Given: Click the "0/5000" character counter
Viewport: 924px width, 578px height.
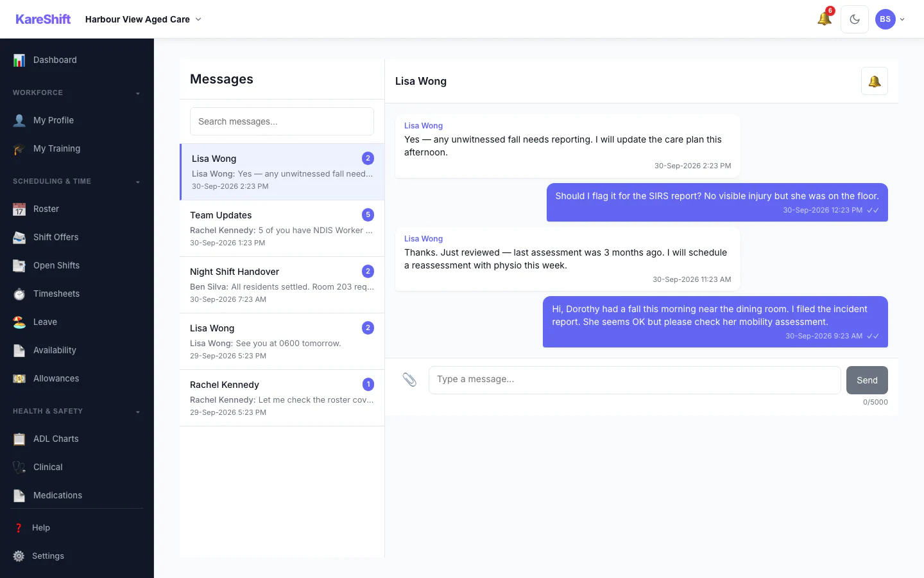Looking at the screenshot, I should (875, 402).
